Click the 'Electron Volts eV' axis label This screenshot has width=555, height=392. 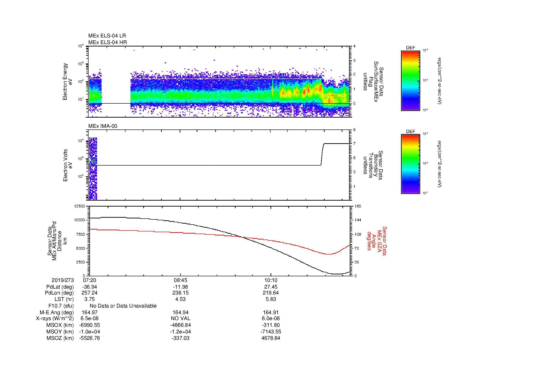pyautogui.click(x=67, y=165)
